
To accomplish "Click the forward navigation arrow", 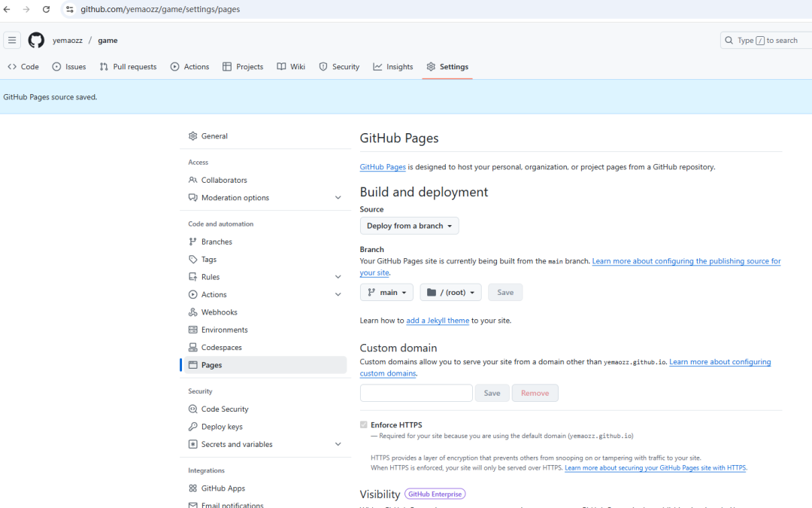I will click(x=26, y=9).
